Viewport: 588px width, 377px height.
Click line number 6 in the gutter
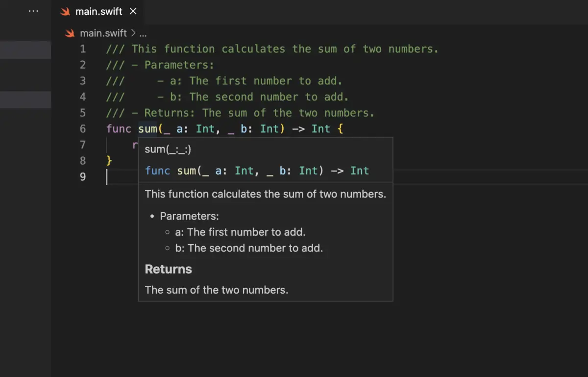pos(83,128)
